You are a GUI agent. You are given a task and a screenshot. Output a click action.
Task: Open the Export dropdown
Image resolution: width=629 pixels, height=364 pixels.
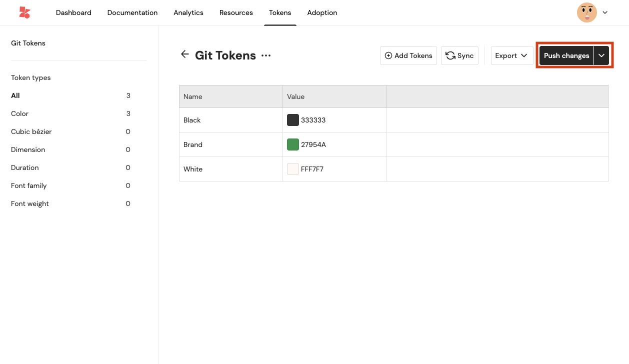511,55
